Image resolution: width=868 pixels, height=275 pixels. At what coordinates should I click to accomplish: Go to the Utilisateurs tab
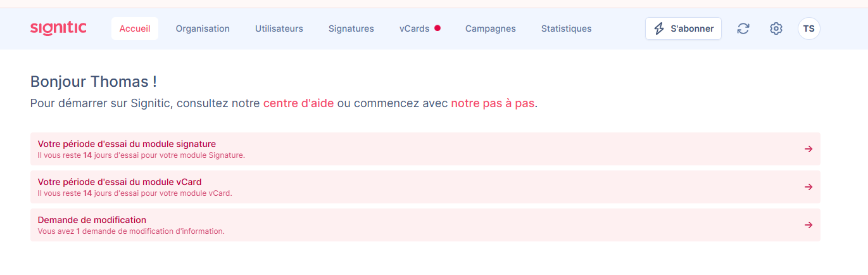(279, 29)
